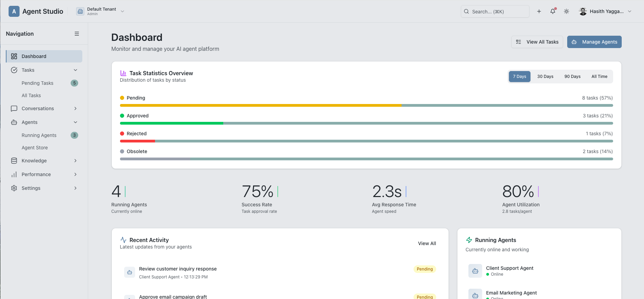Select the 7 Days range tab

point(520,77)
